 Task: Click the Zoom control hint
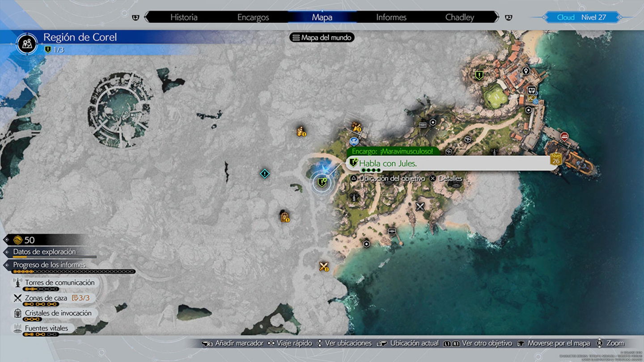coord(609,343)
